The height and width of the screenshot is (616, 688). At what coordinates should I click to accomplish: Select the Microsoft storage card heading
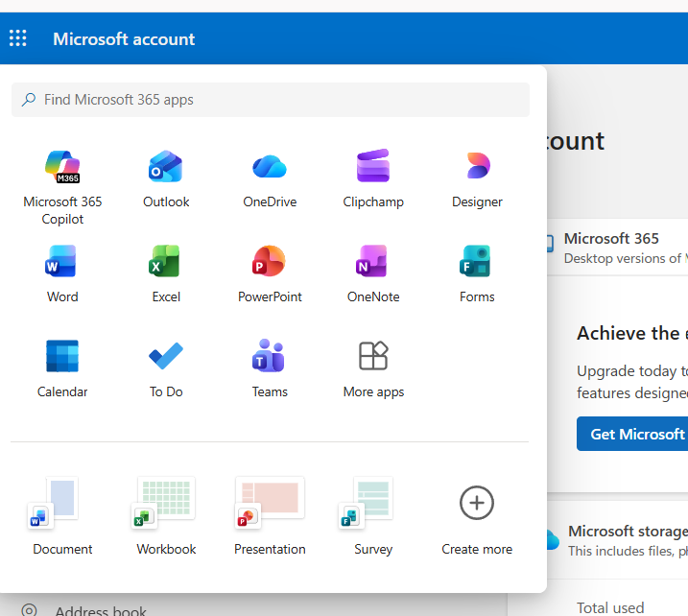point(628,531)
